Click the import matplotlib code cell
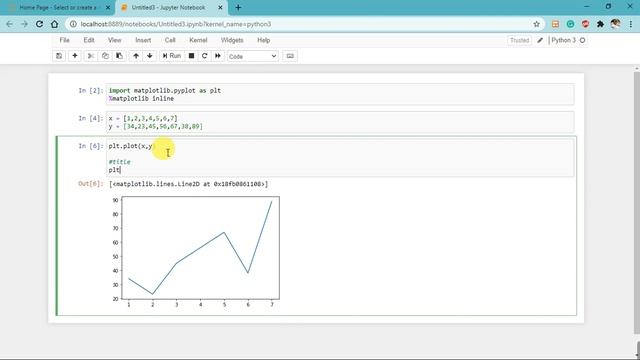 pyautogui.click(x=340, y=94)
